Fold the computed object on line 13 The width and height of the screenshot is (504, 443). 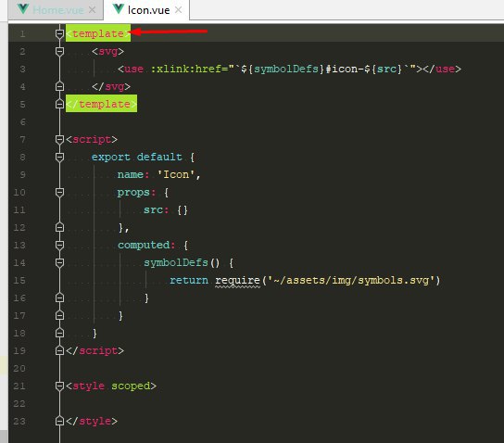pos(59,246)
